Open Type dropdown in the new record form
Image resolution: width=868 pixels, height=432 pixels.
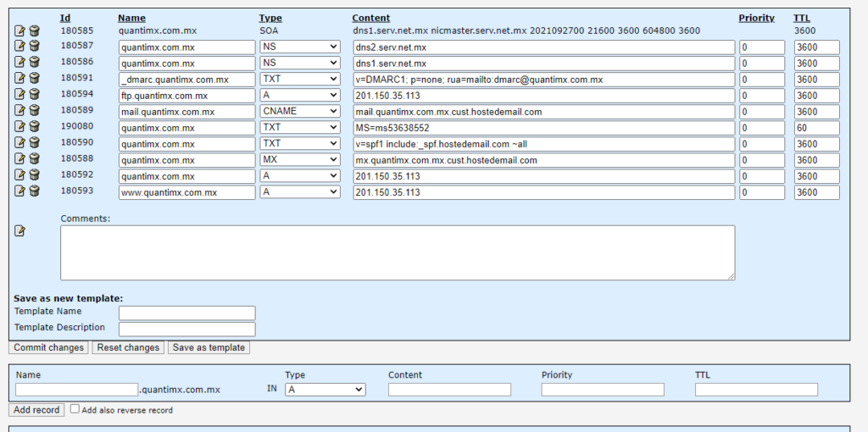point(325,390)
